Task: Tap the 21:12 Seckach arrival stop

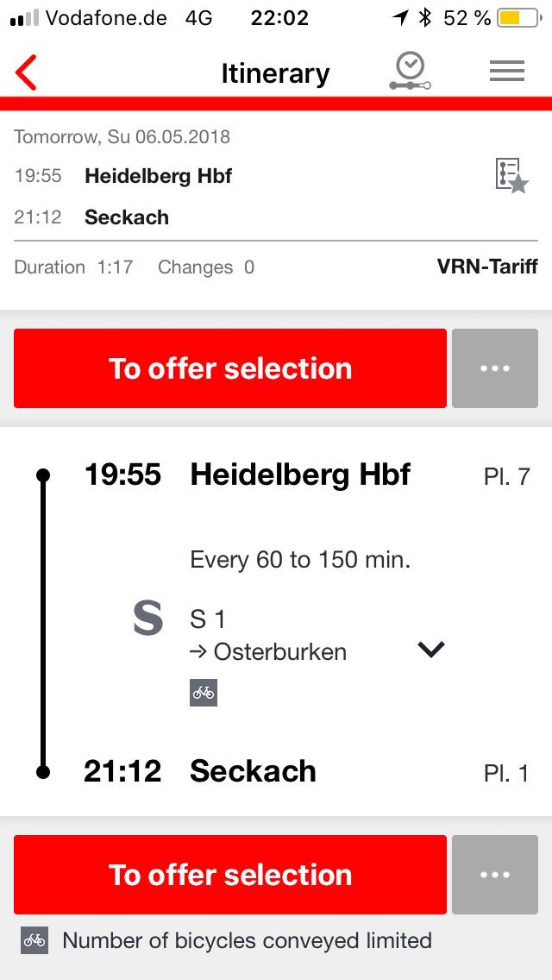Action: coord(253,771)
